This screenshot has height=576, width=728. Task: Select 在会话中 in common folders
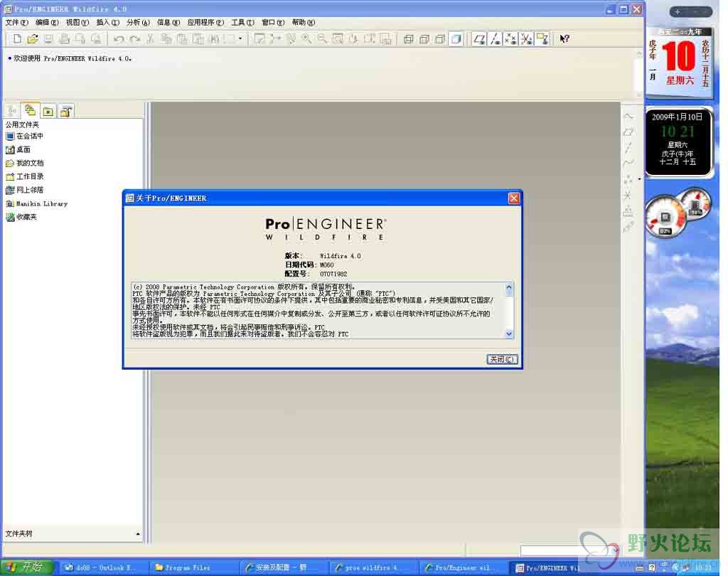[x=25, y=136]
